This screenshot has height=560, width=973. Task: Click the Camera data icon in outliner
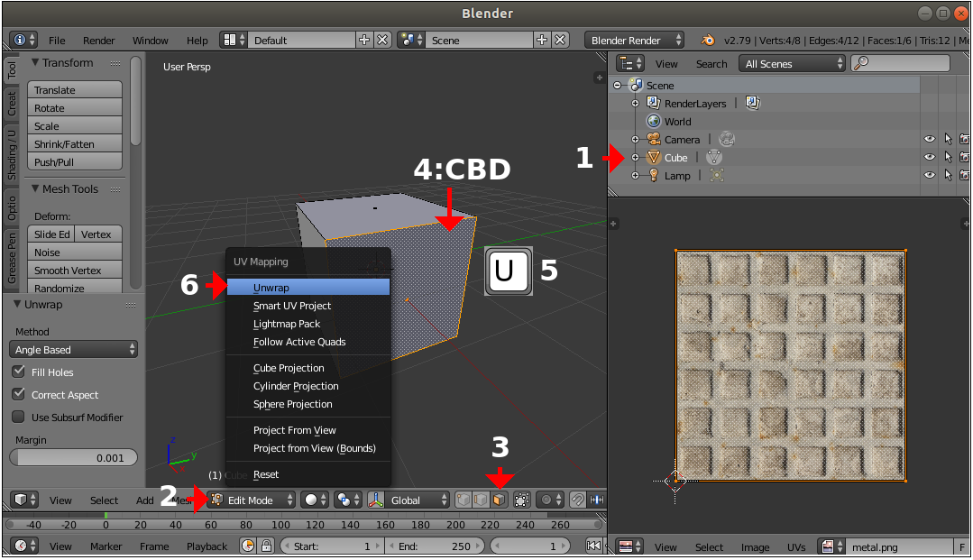(727, 140)
